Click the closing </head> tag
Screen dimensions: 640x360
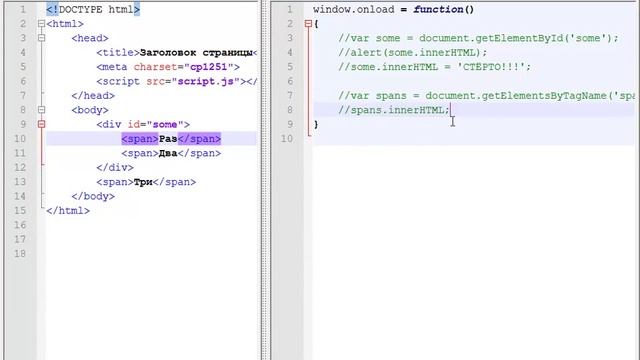pos(93,96)
